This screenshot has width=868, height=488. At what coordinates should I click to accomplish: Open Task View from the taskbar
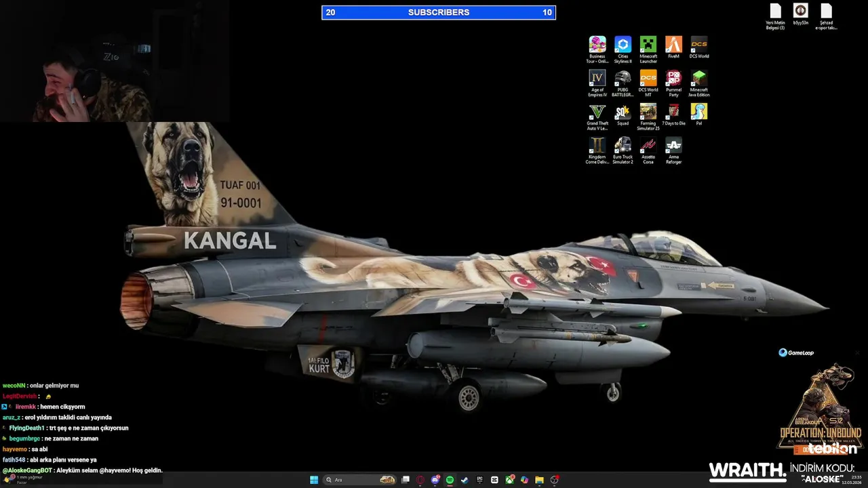point(406,480)
